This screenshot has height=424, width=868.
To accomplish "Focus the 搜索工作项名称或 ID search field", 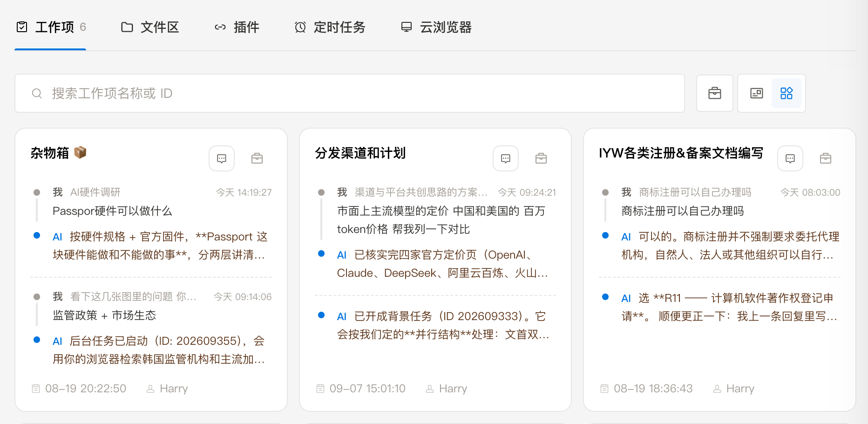I will (350, 93).
